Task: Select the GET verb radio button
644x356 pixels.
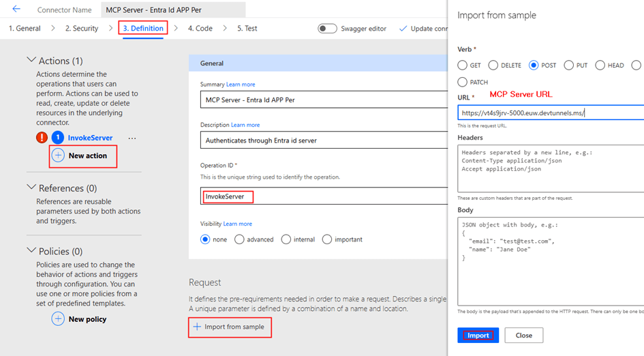Action: (463, 65)
